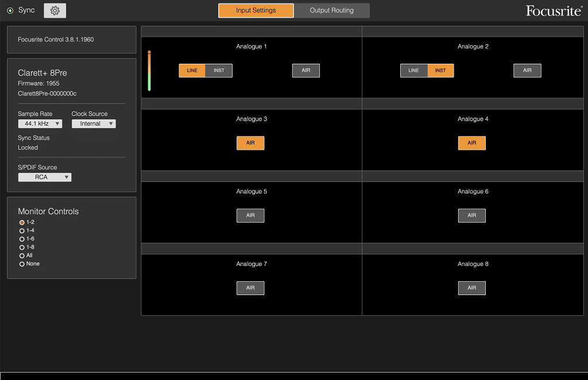This screenshot has height=380, width=588.
Task: Click the Clarett+ 8Pre device name
Action: (42, 73)
